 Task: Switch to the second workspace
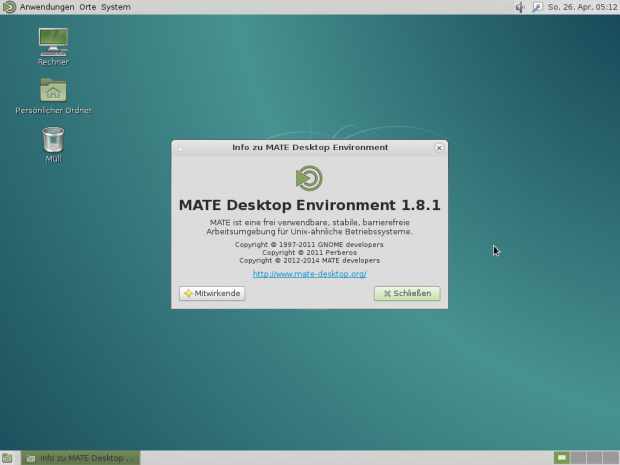(578, 458)
